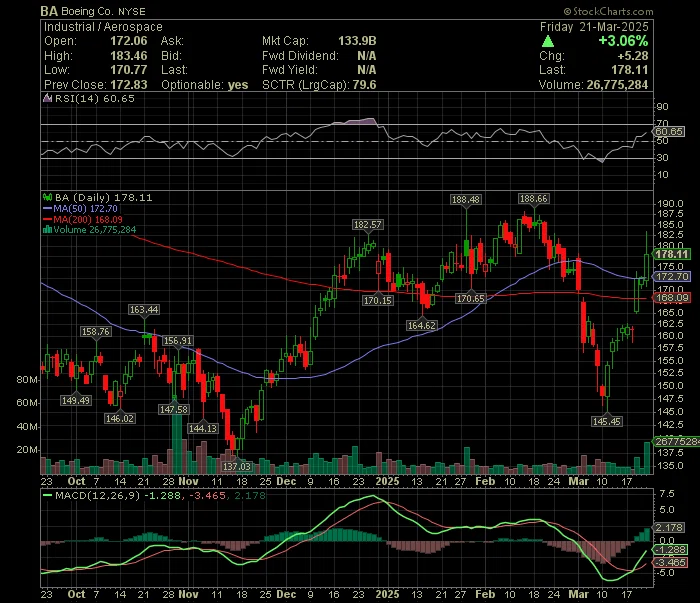The height and width of the screenshot is (603, 700).
Task: Click the -3.465 tag on MACD right axis
Action: (670, 562)
